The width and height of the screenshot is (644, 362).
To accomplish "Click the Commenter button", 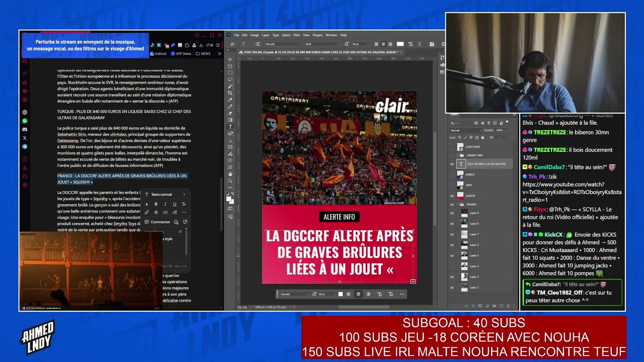I will pos(157,222).
